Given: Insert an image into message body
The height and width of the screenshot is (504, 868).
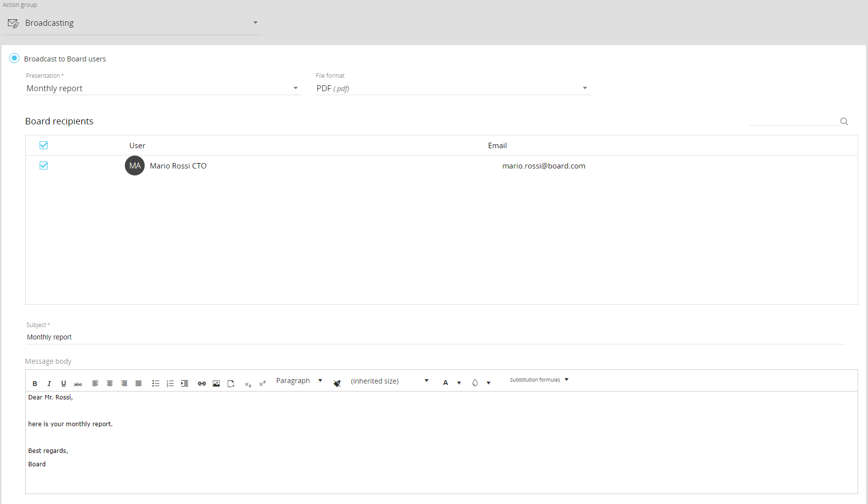Looking at the screenshot, I should (x=216, y=384).
